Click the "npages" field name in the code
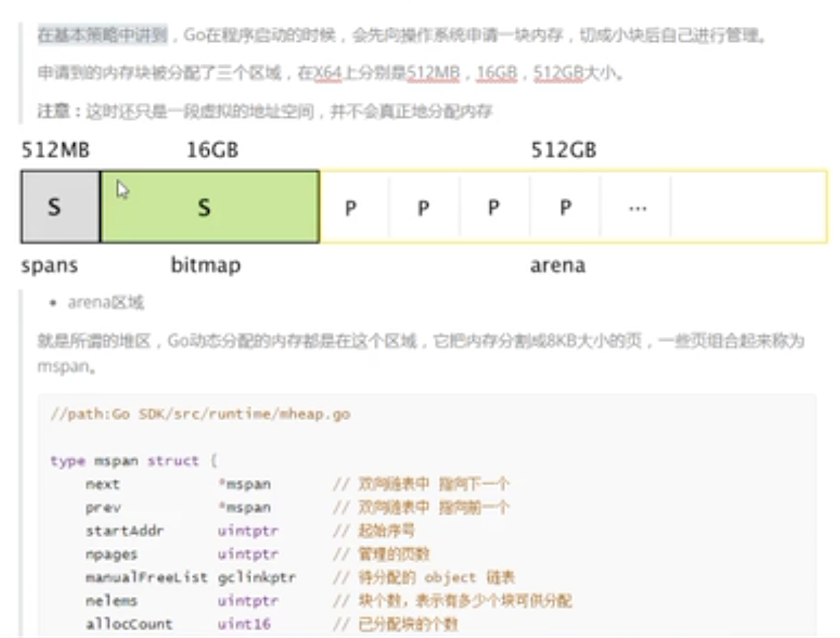This screenshot has width=840, height=638. (111, 554)
